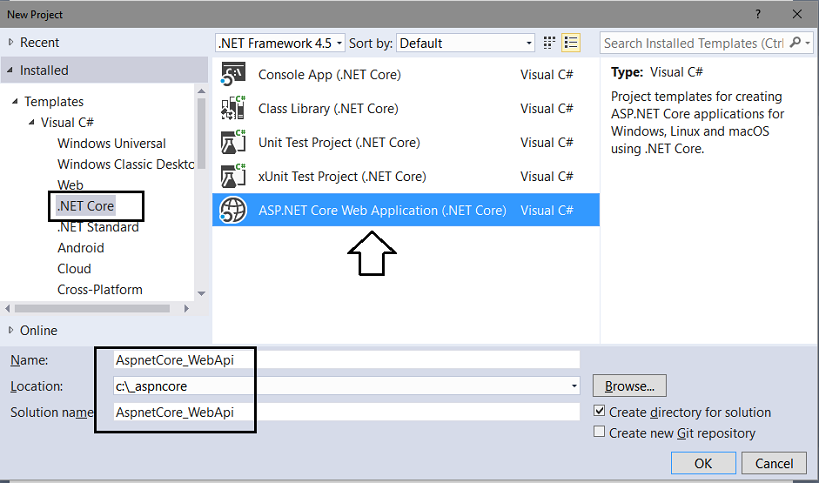This screenshot has height=483, width=819.
Task: Open the .NET Framework 4.5 version dropdown
Action: pyautogui.click(x=280, y=43)
